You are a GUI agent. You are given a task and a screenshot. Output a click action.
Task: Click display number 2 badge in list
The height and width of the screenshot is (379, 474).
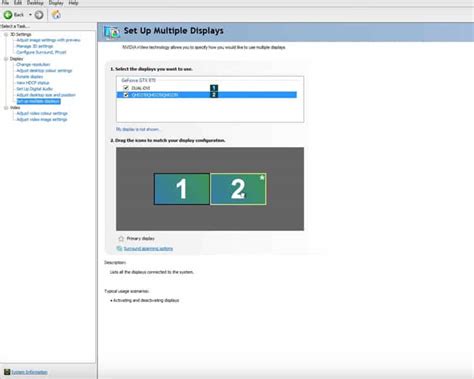click(x=214, y=95)
